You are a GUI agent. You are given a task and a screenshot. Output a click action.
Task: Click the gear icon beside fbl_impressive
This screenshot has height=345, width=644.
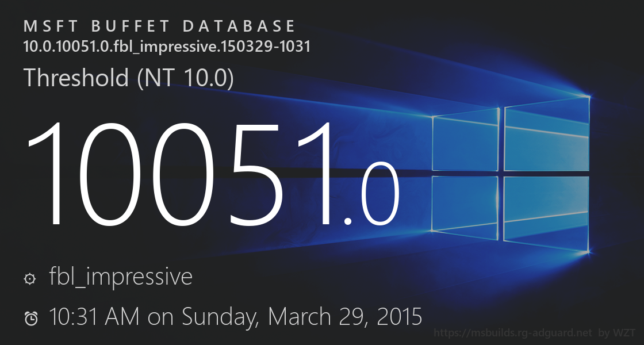pos(29,279)
